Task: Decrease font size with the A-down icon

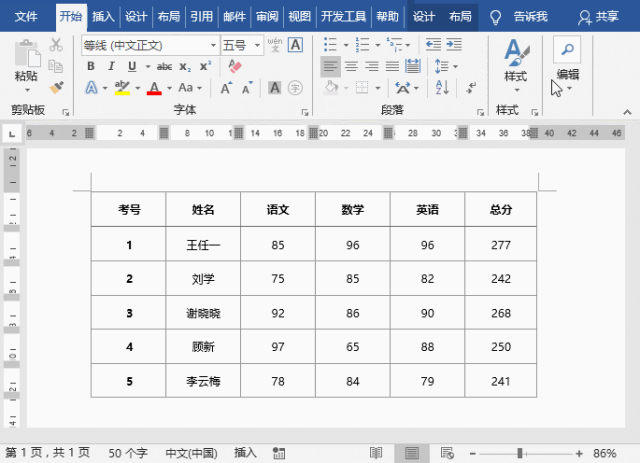Action: coord(247,88)
